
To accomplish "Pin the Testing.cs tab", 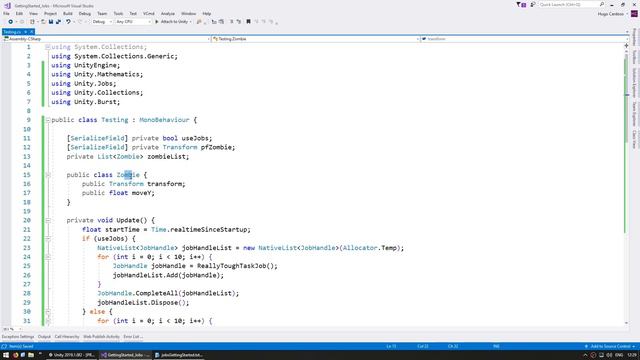I will point(25,32).
